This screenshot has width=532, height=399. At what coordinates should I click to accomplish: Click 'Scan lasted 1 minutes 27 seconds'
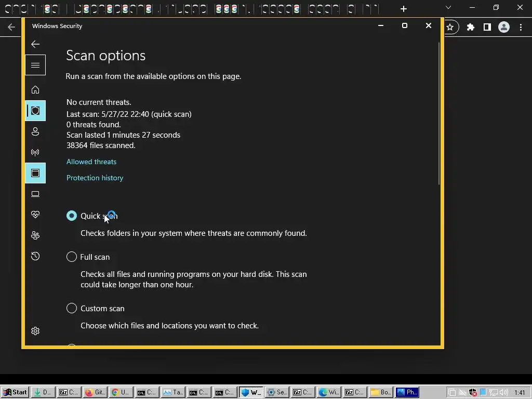(124, 135)
